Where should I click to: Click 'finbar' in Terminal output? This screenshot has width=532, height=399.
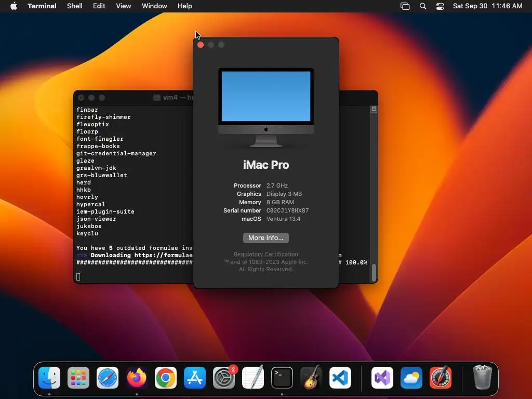point(87,110)
